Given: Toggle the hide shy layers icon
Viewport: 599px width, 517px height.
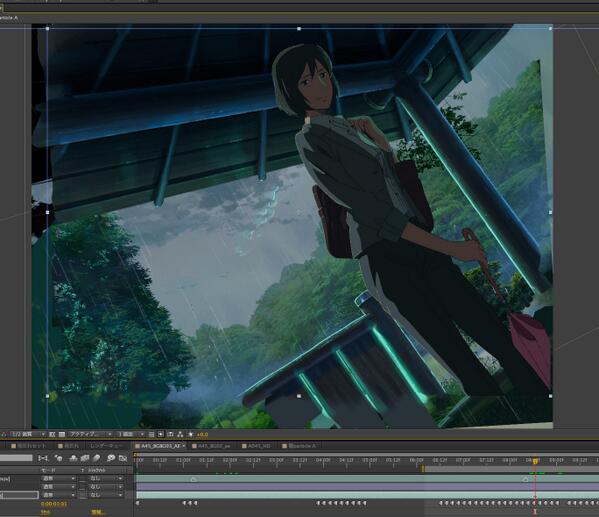Looking at the screenshot, I should [73, 458].
